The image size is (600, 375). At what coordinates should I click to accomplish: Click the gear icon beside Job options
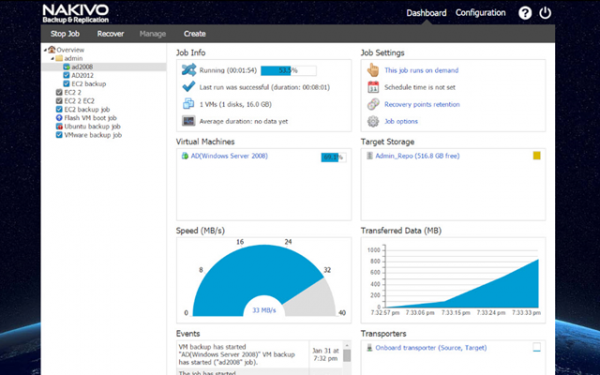pyautogui.click(x=373, y=121)
